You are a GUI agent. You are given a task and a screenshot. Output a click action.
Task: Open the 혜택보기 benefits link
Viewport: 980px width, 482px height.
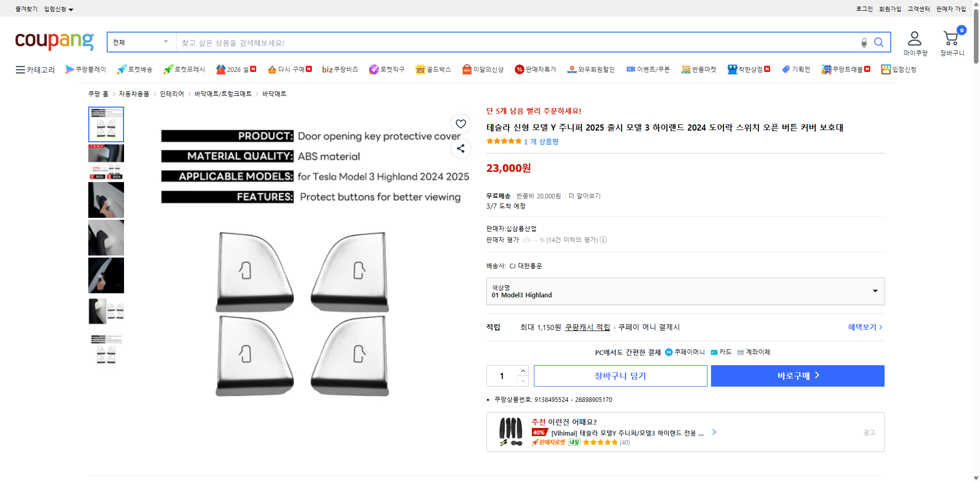click(x=862, y=327)
